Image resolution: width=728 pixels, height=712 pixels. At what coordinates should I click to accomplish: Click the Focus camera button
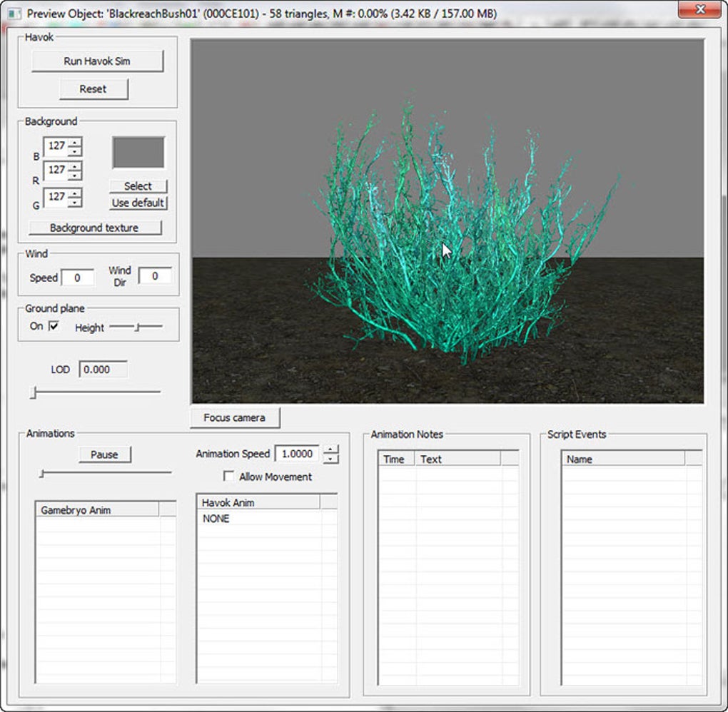[235, 417]
